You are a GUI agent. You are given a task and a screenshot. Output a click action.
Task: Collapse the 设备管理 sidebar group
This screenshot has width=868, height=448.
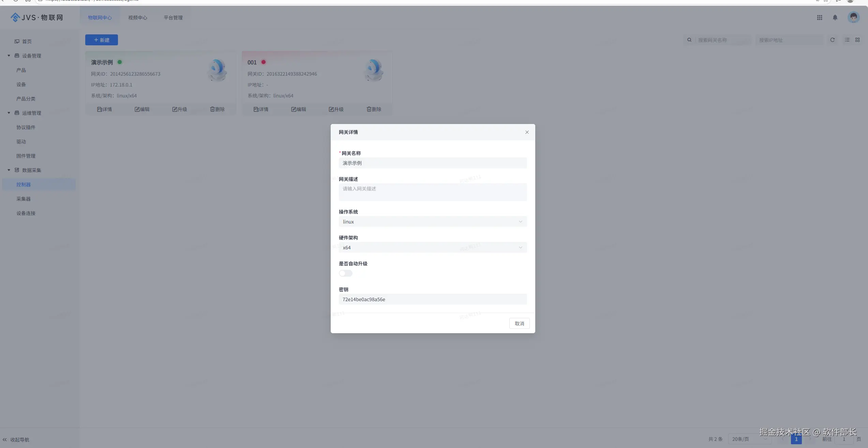9,56
